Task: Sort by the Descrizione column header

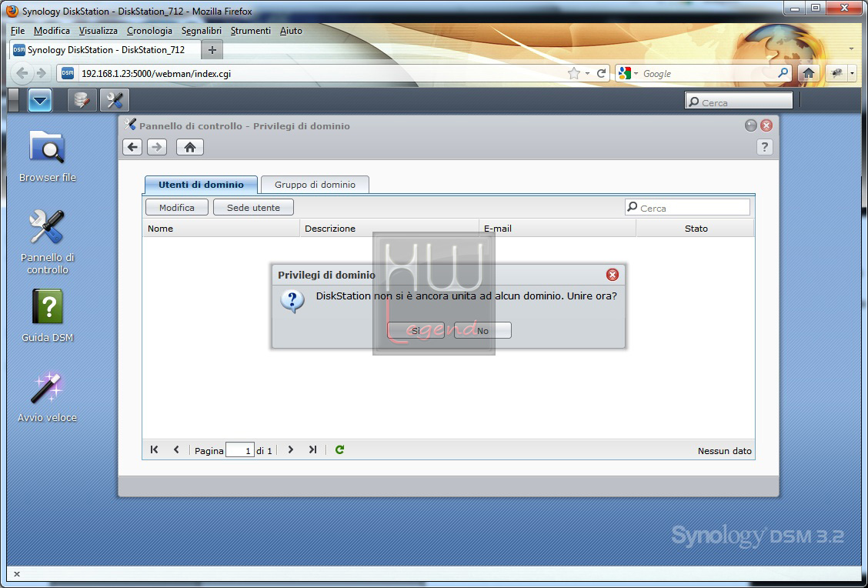Action: pyautogui.click(x=389, y=228)
